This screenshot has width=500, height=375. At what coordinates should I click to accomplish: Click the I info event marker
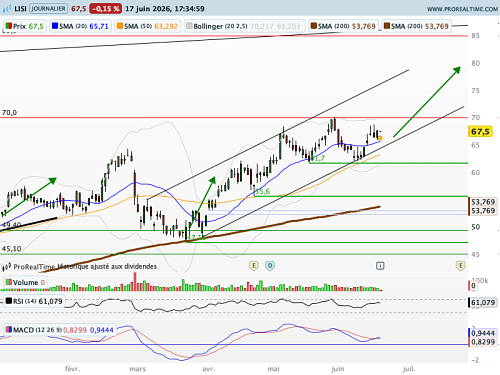(x=380, y=266)
